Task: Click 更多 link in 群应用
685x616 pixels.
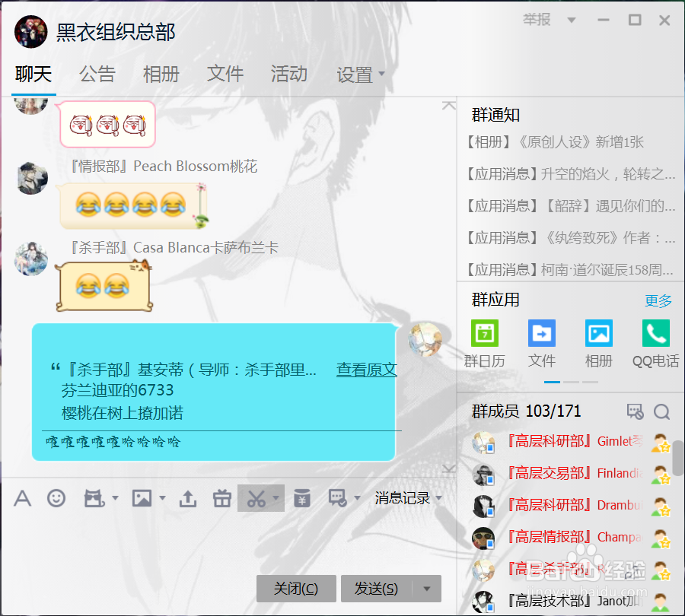Action: [658, 300]
